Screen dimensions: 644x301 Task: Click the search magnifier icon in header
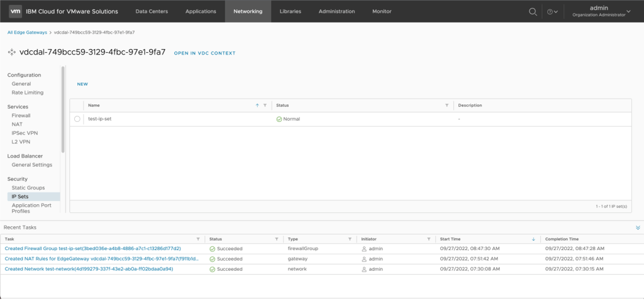533,11
